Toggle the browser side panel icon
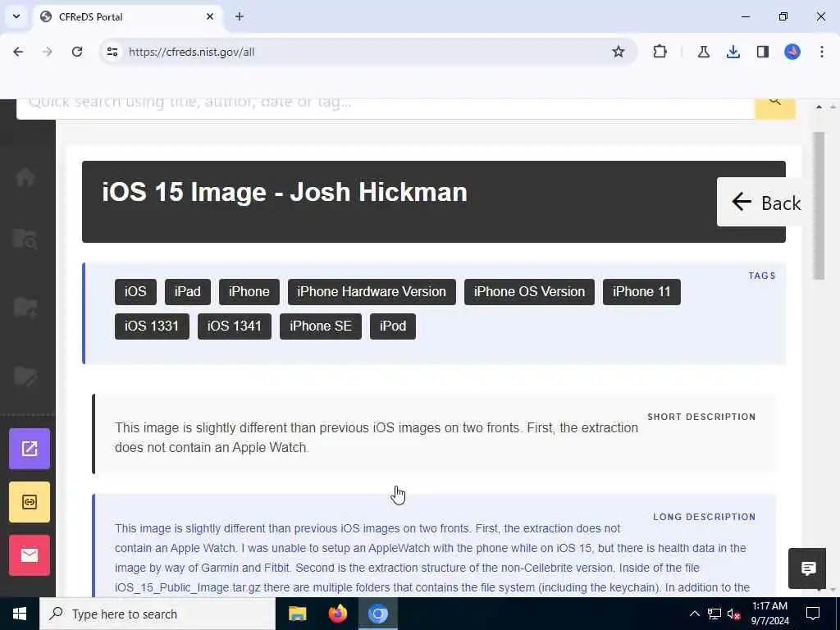The image size is (840, 630). [762, 52]
